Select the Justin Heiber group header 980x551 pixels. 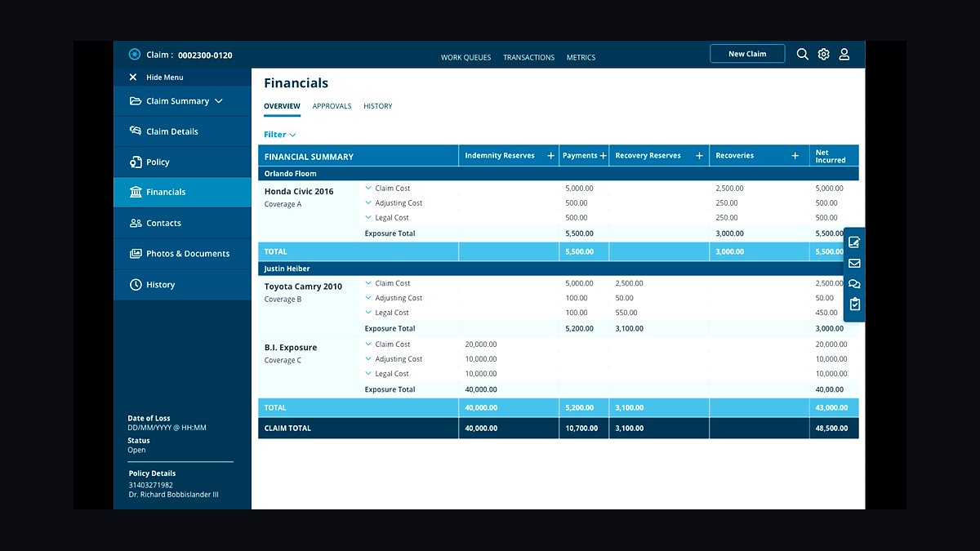click(559, 269)
